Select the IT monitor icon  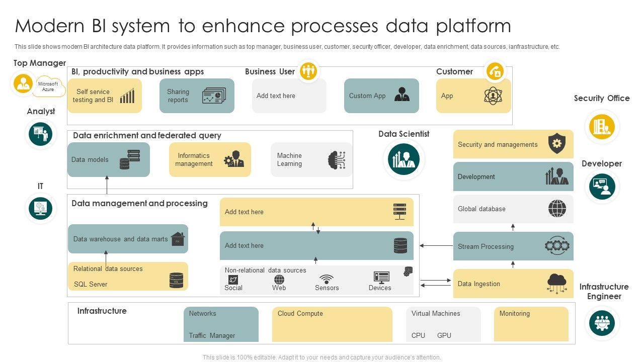40,208
